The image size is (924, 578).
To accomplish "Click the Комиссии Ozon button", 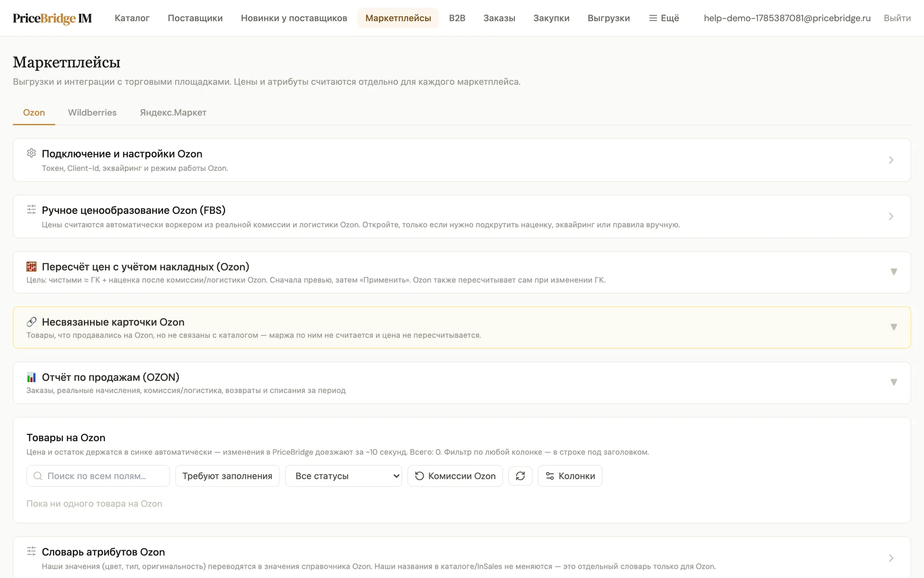I will (455, 476).
